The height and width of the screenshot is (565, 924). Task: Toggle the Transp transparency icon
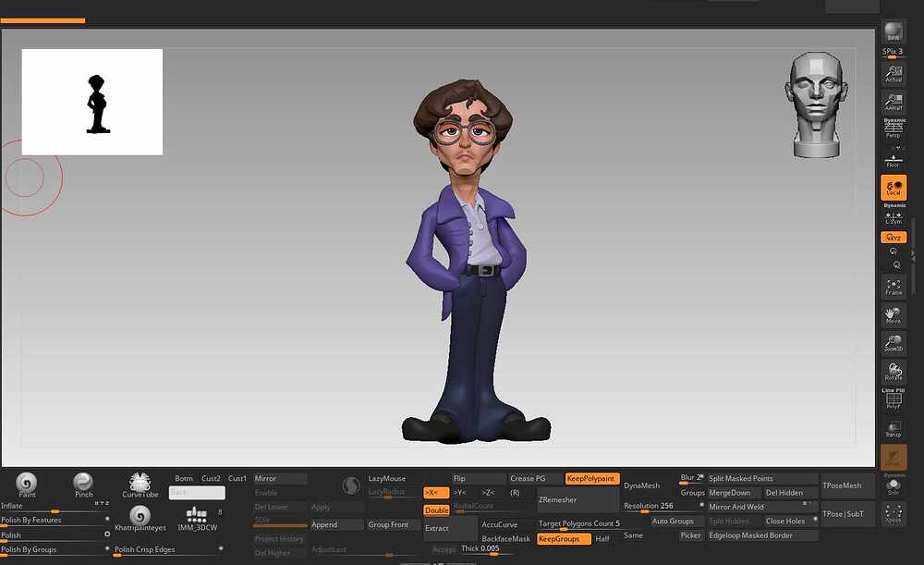[894, 429]
